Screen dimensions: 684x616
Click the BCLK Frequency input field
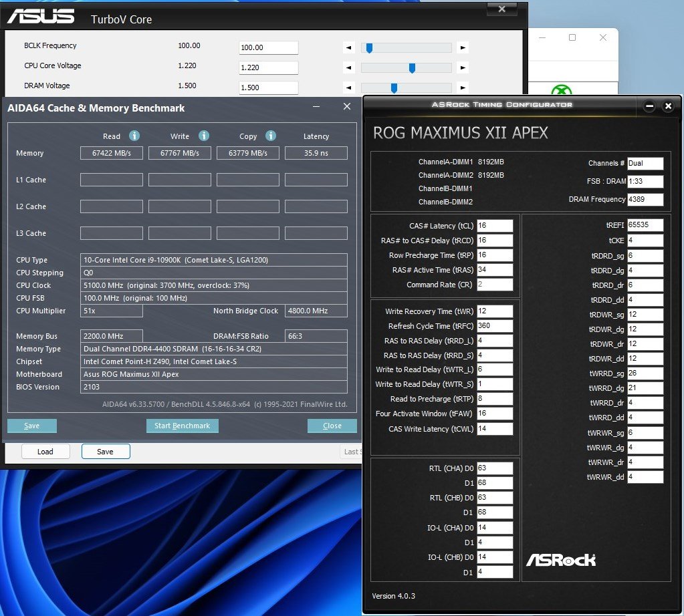point(269,47)
